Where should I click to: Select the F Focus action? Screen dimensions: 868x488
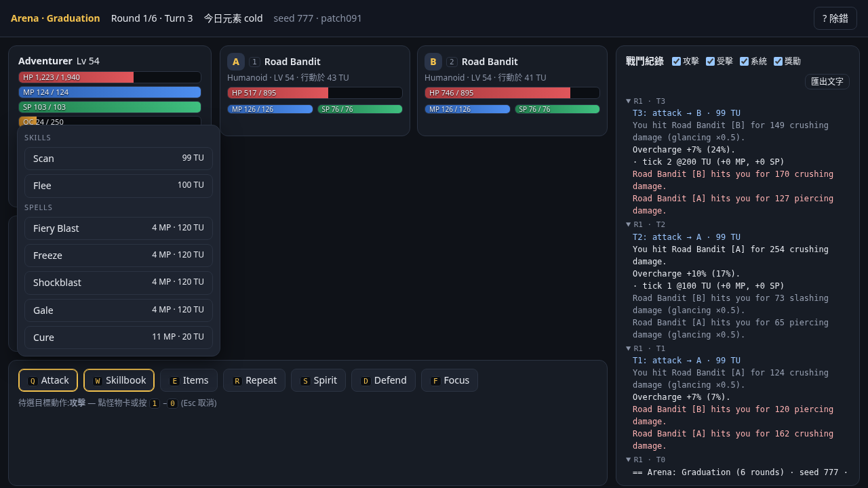[x=450, y=380]
